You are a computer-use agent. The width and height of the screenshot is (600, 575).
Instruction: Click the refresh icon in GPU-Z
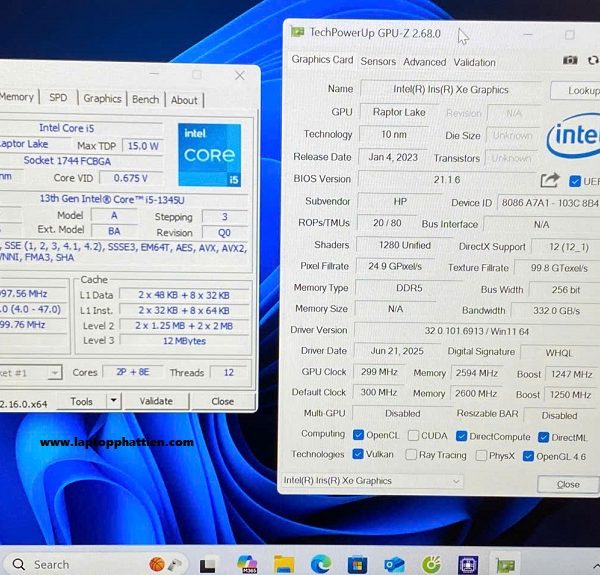tap(595, 60)
